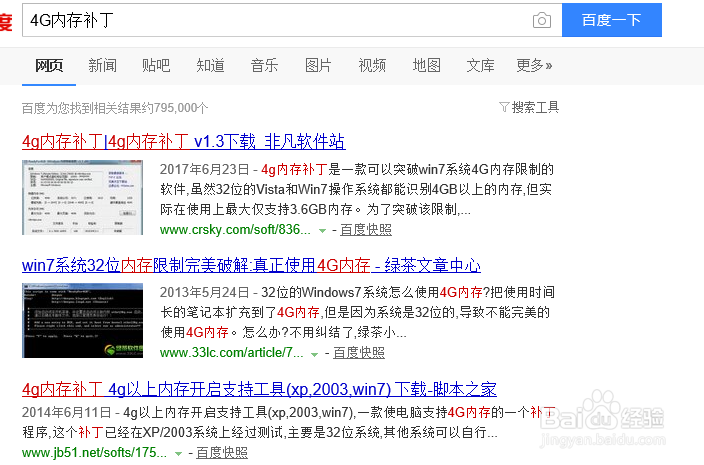This screenshot has height=465, width=704.
Task: Open 百度快照 for the crsky.com result
Action: click(366, 229)
